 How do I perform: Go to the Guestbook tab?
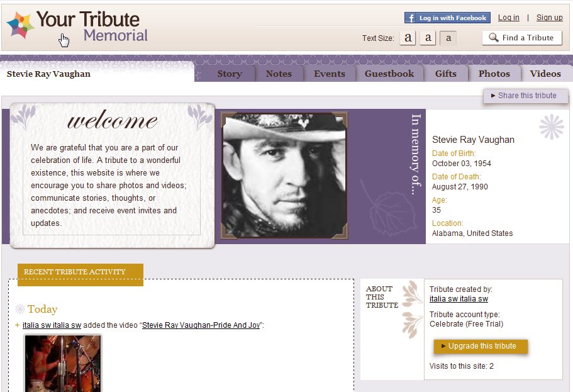(389, 74)
